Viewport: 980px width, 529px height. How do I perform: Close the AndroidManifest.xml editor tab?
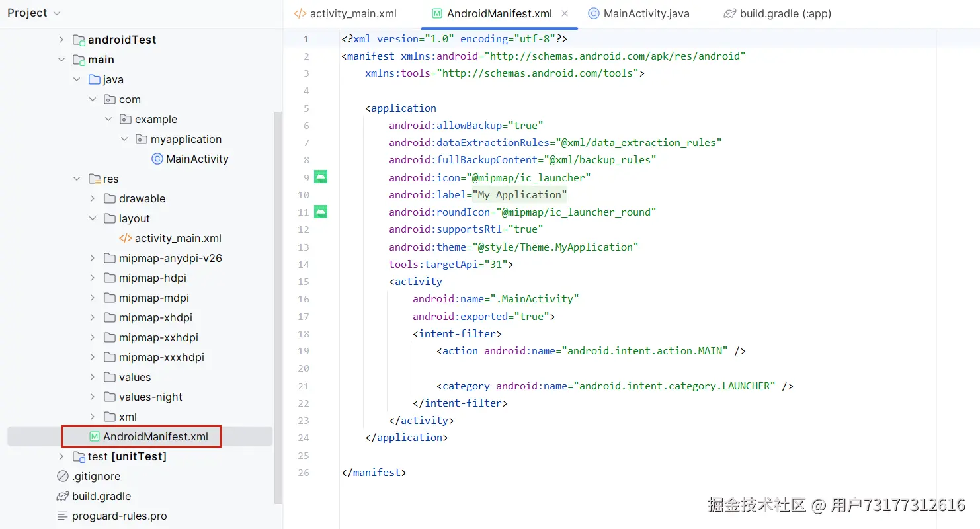point(565,13)
